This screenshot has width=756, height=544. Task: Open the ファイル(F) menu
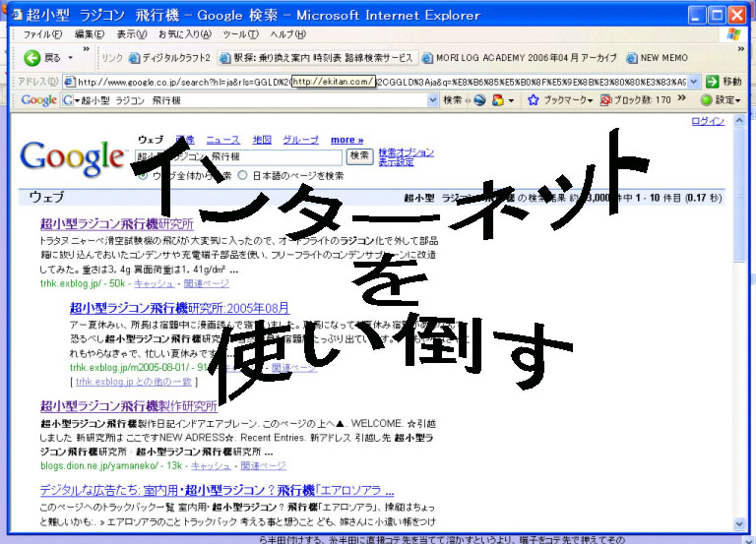tap(43, 34)
